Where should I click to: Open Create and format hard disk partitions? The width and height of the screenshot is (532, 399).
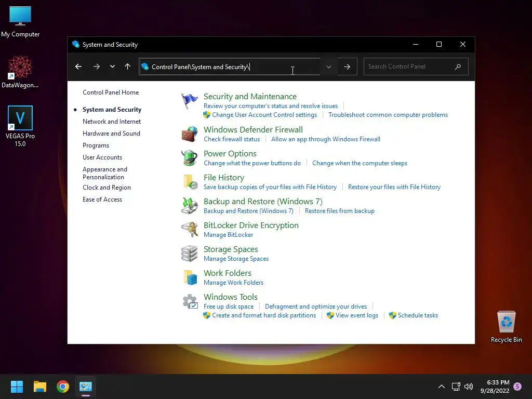click(x=263, y=315)
